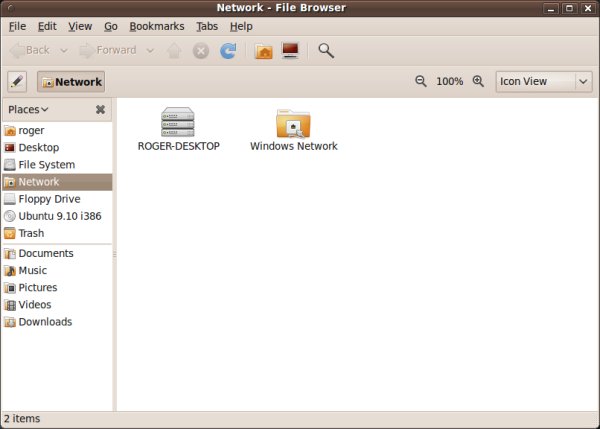Open the Downloads bookmark
Screen dimensions: 600x429
[x=57, y=322]
